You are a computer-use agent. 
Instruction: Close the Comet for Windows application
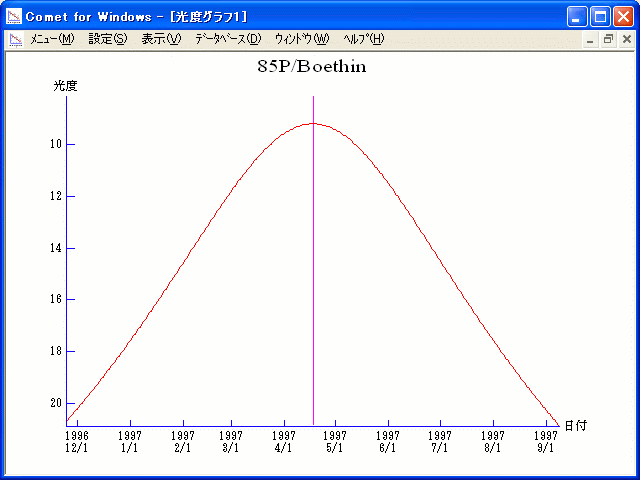[622, 16]
